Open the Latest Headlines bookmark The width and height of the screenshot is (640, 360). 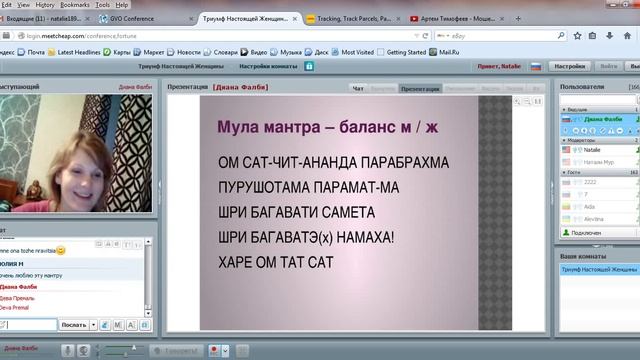pyautogui.click(x=74, y=52)
